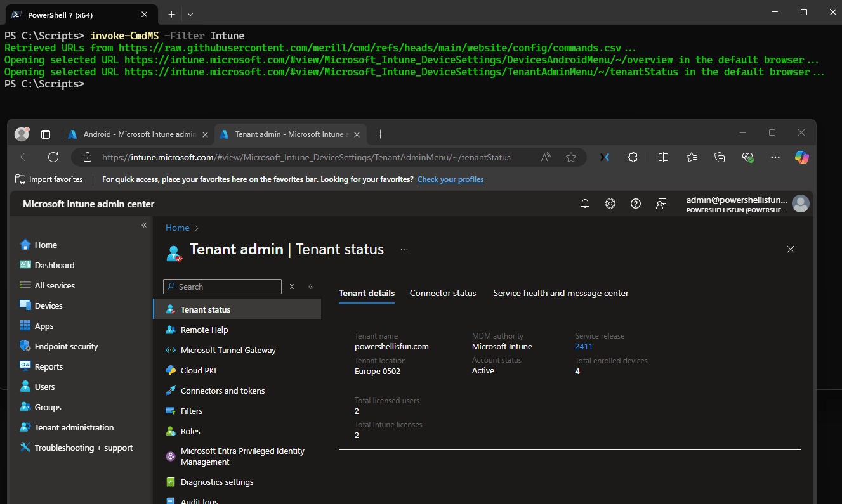
Task: Open Browser essentials heart icon
Action: 748,157
